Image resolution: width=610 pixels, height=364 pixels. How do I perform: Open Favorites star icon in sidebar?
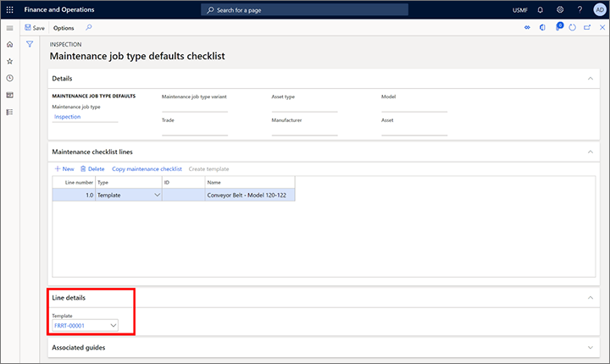[9, 61]
